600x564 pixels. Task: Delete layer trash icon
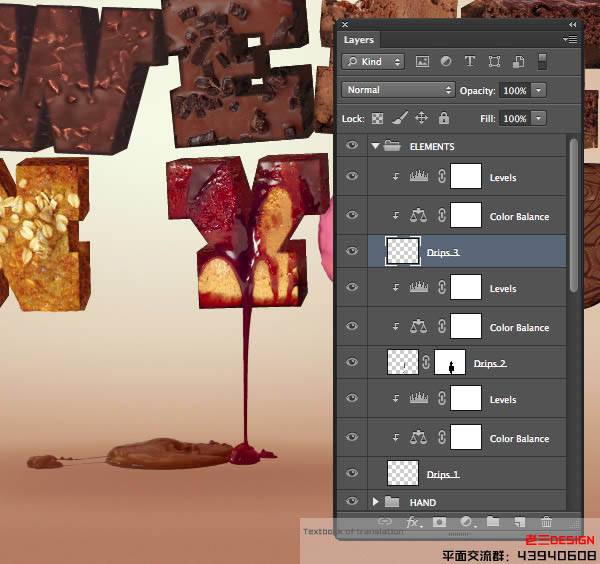pos(546,522)
